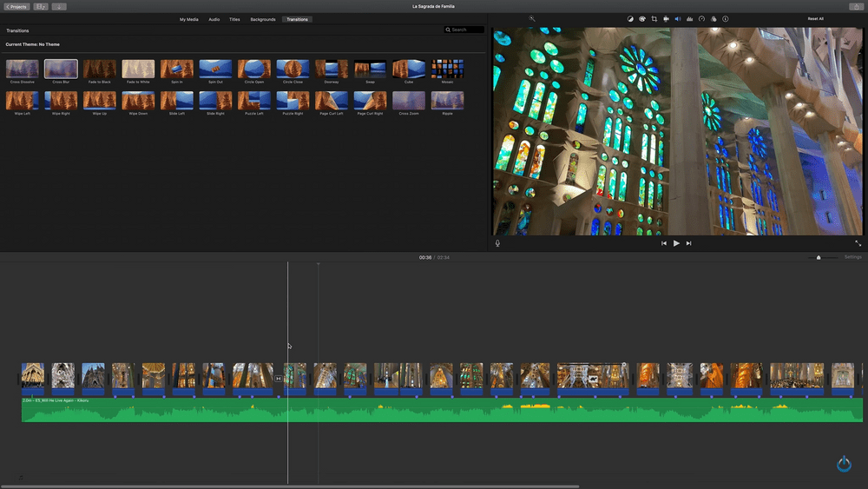
Task: Go back to Projects
Action: tap(18, 6)
